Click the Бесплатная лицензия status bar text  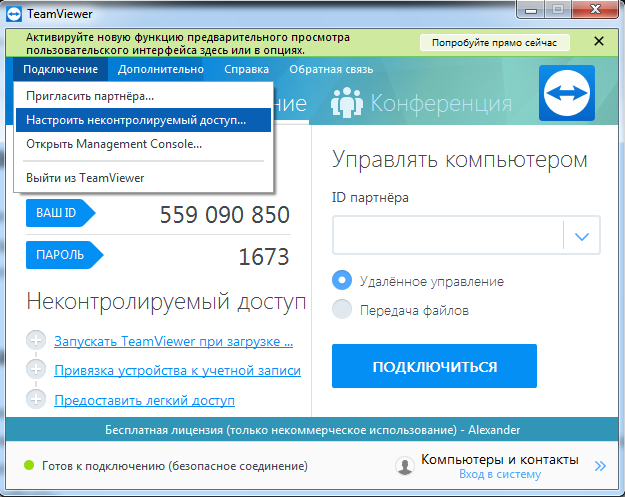click(x=312, y=430)
